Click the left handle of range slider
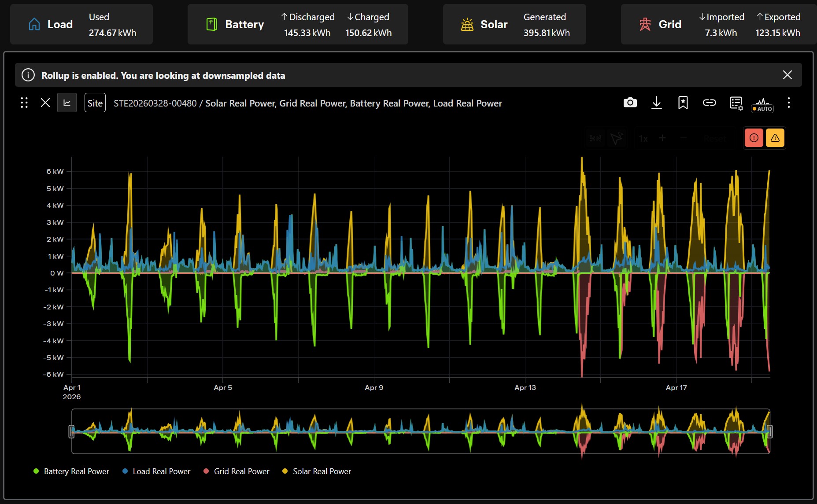Image resolution: width=817 pixels, height=504 pixels. pos(71,431)
